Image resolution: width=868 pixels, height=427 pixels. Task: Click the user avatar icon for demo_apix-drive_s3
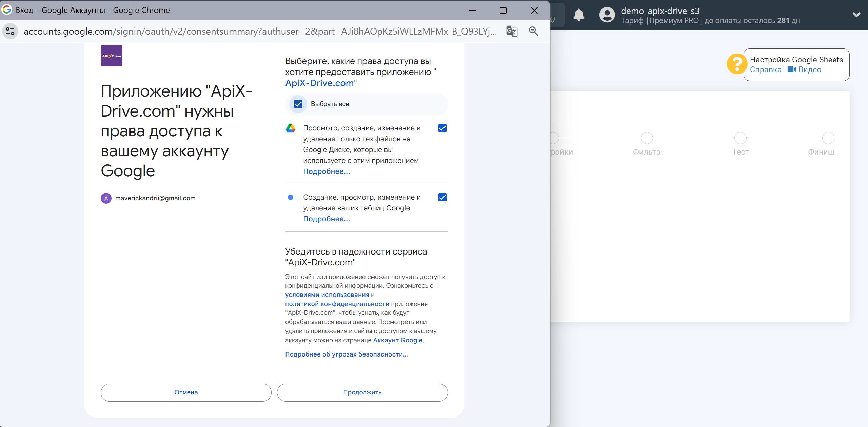[607, 15]
